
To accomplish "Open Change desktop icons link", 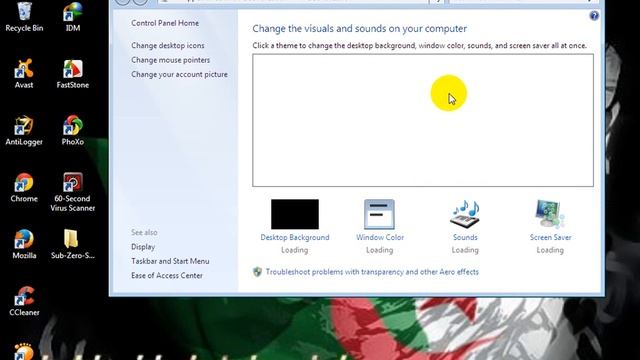I will click(168, 45).
